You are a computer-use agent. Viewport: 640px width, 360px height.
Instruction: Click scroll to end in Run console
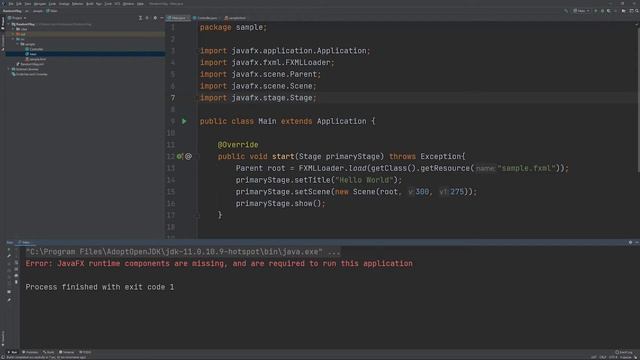tap(16, 269)
